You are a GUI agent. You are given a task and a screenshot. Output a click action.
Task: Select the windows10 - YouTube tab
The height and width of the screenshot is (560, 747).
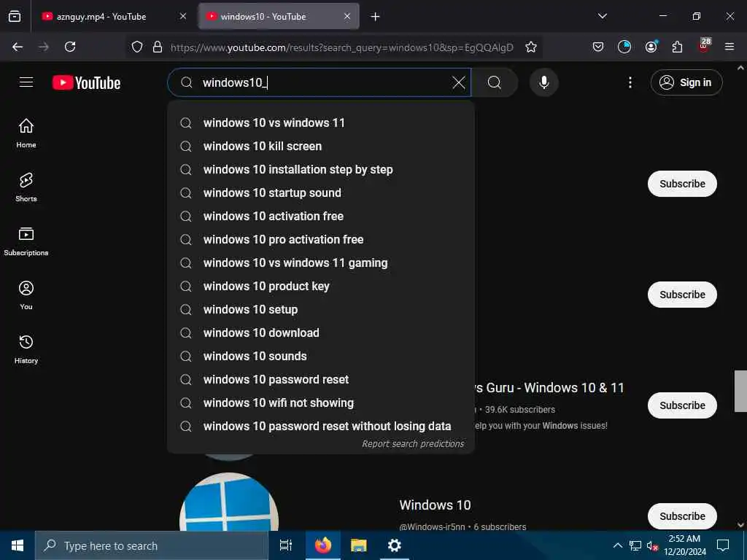coord(279,16)
